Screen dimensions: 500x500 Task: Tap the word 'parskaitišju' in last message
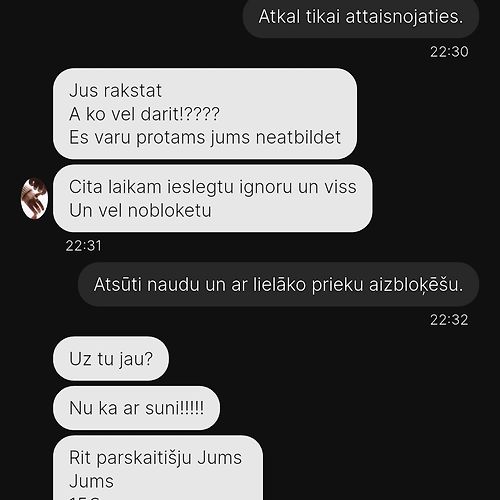(x=144, y=458)
